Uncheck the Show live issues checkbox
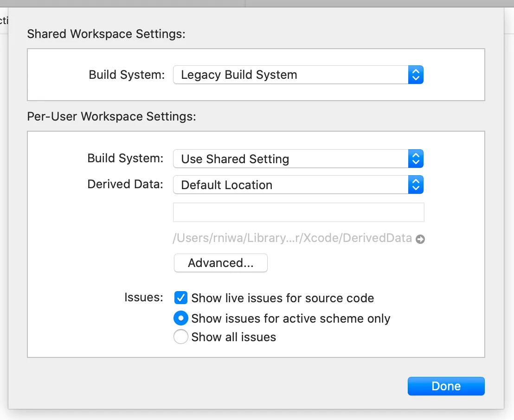The width and height of the screenshot is (514, 420). point(180,298)
